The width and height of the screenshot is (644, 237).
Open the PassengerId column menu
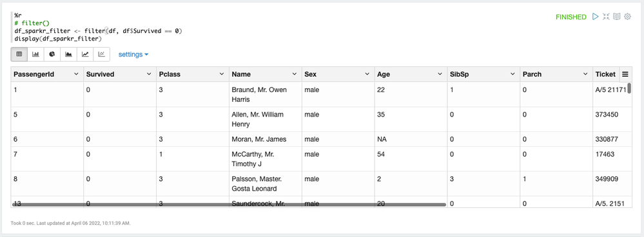(76, 74)
